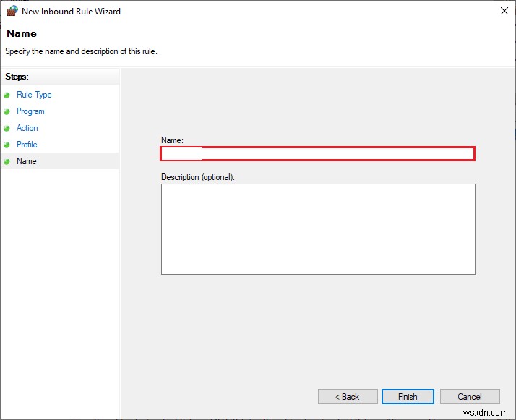Cancel the New Inbound Rule Wizard
516x420 pixels.
click(x=470, y=396)
